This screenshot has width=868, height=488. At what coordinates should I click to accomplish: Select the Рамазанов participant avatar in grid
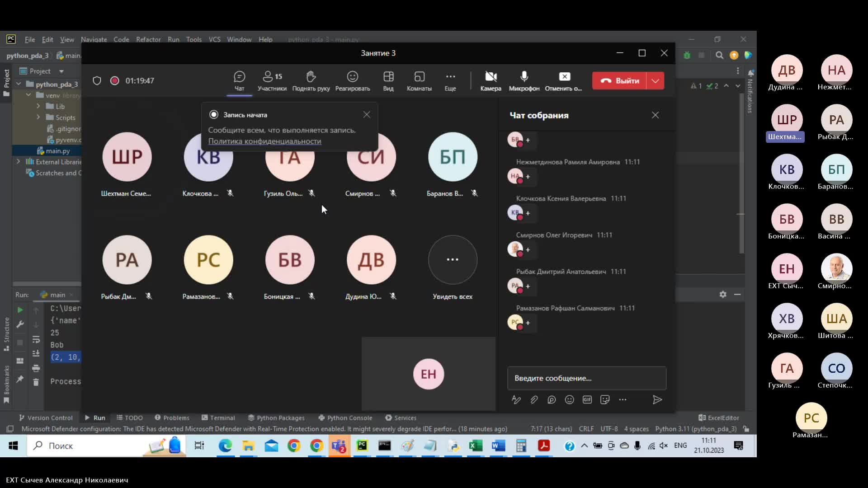tap(208, 260)
